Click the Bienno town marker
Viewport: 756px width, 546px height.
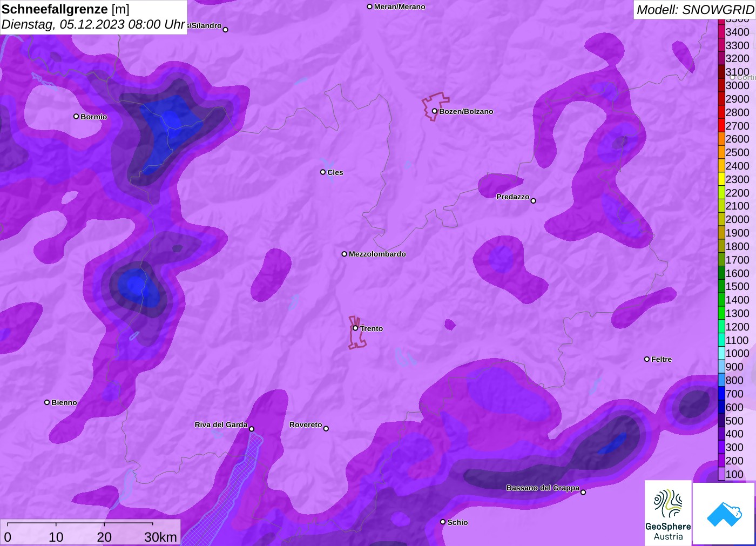47,402
